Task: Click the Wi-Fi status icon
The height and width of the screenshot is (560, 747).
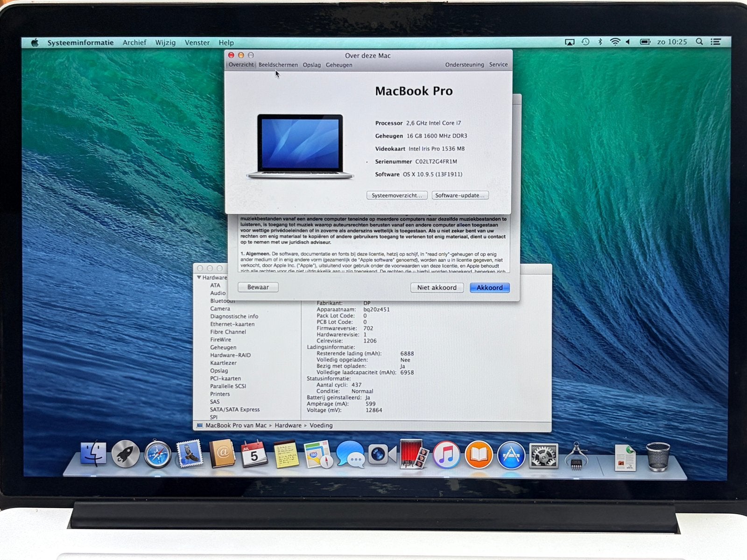Action: (x=615, y=42)
